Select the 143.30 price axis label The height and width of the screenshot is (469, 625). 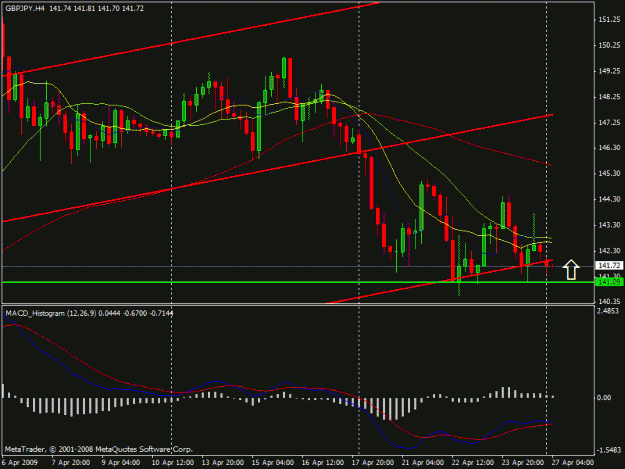coord(609,225)
